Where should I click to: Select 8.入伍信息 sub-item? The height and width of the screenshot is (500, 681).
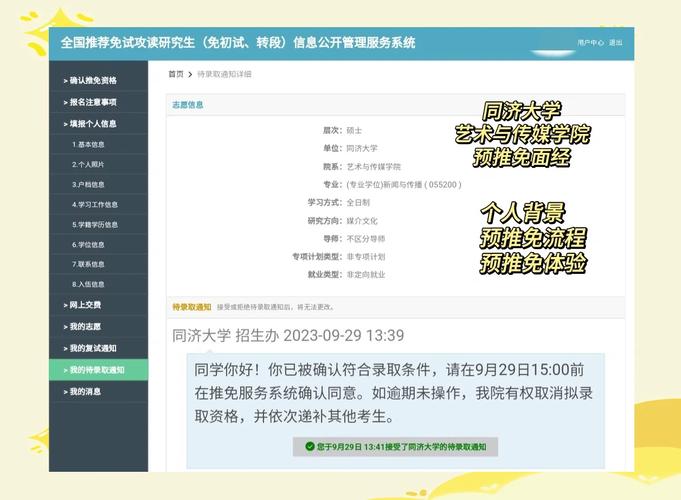tap(88, 284)
